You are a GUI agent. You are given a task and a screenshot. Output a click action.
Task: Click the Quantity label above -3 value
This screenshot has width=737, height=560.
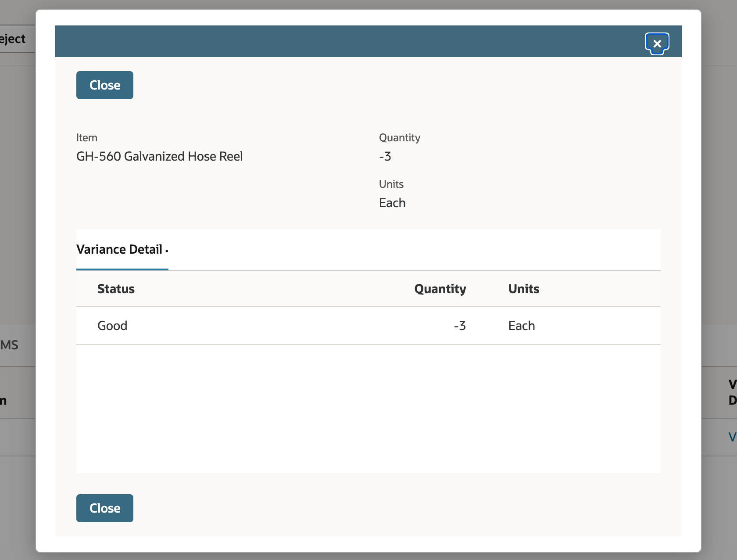coord(400,138)
